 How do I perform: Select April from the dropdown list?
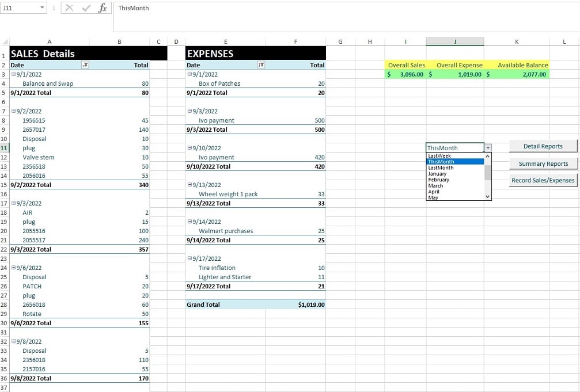coord(456,192)
